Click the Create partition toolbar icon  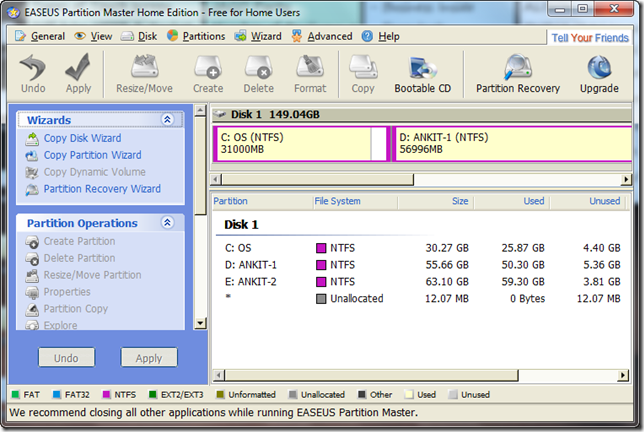[208, 73]
